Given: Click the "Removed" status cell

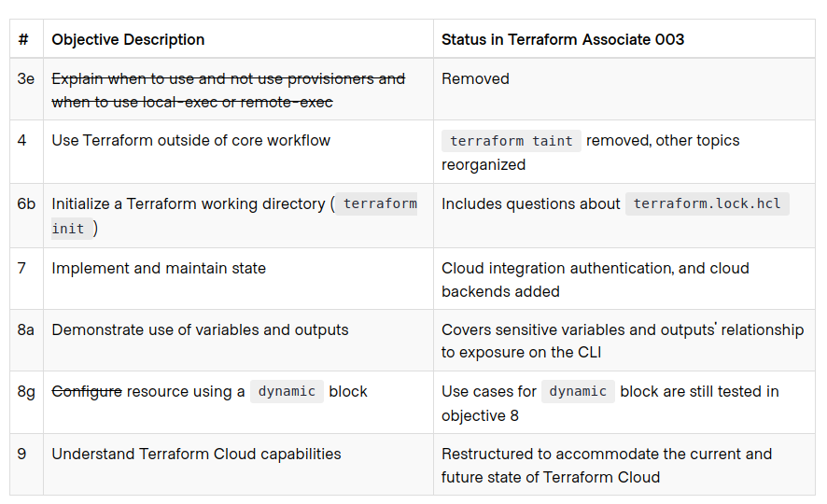Looking at the screenshot, I should point(475,79).
